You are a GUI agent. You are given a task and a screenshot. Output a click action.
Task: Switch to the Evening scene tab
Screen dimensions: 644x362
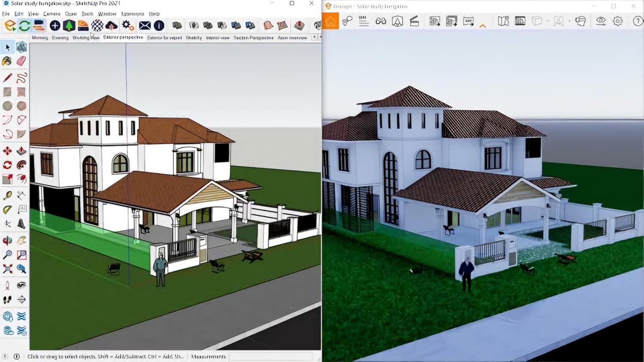click(60, 38)
